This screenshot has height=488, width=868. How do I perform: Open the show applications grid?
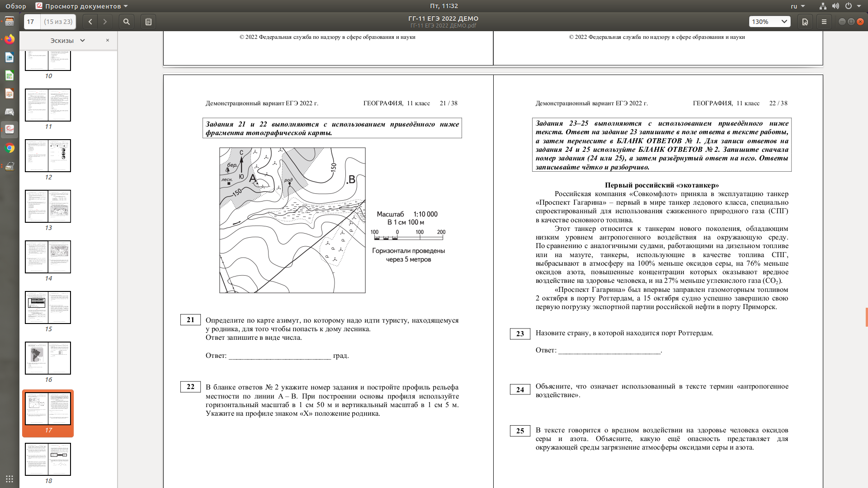pos(9,479)
